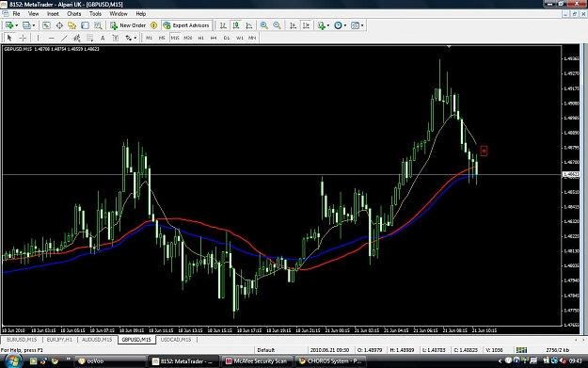Open ooVoo from the taskbar
The height and width of the screenshot is (368, 588).
(110, 360)
